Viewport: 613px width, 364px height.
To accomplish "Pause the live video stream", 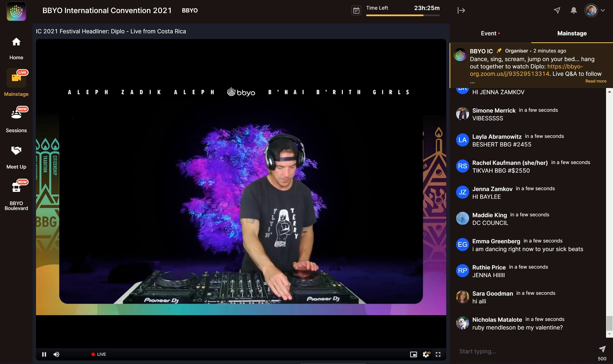I will coord(44,354).
